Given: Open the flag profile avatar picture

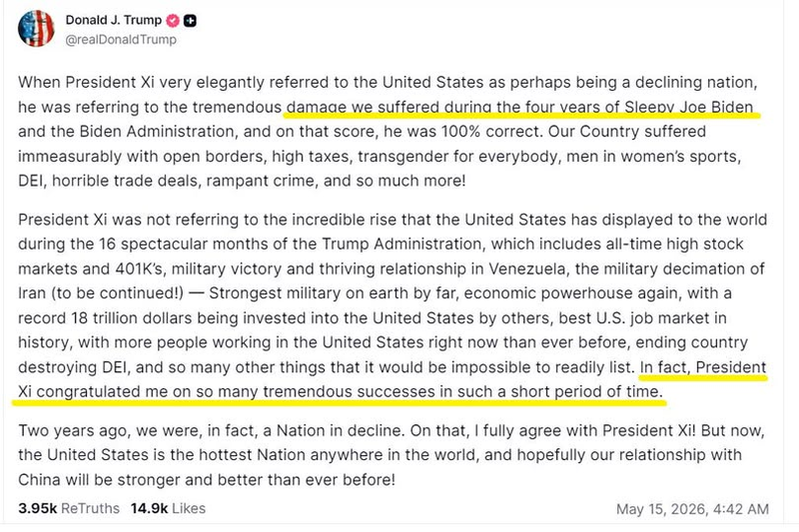Looking at the screenshot, I should coord(36,29).
